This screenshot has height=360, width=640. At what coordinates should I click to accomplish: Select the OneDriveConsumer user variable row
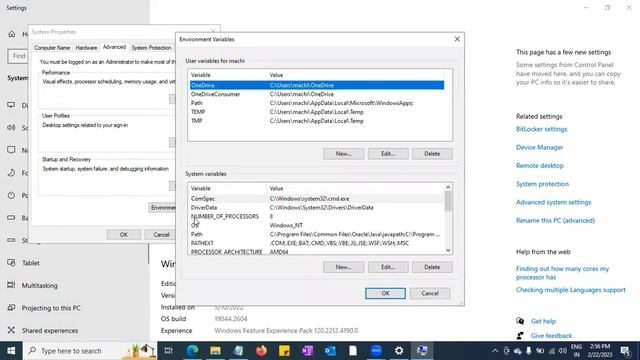coord(317,94)
